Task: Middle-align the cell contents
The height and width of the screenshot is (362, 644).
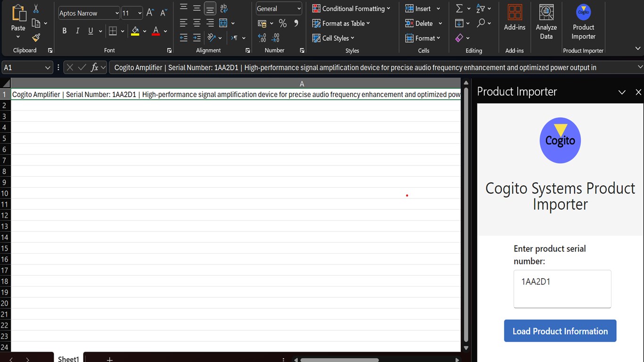Action: pos(197,8)
